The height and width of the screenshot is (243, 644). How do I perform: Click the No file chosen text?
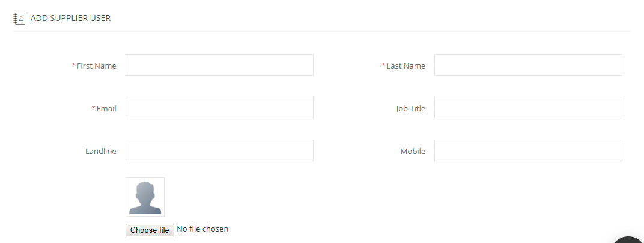tap(202, 229)
